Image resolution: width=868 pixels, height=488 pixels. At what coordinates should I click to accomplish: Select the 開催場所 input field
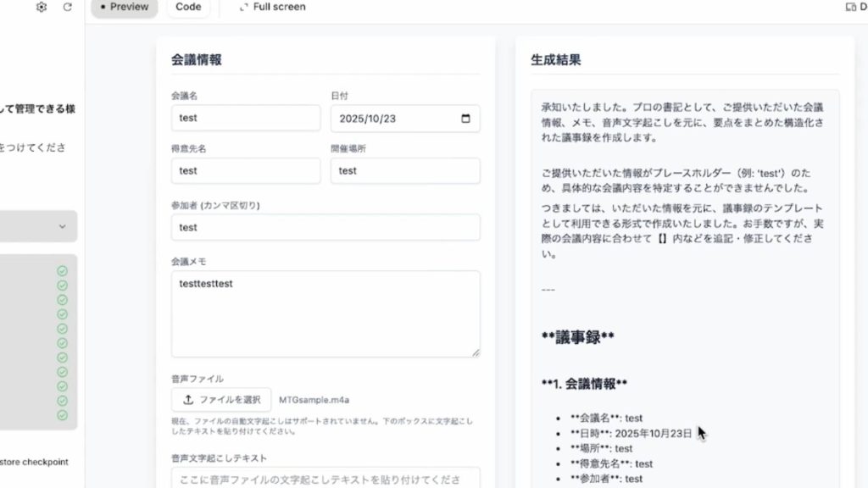click(405, 170)
